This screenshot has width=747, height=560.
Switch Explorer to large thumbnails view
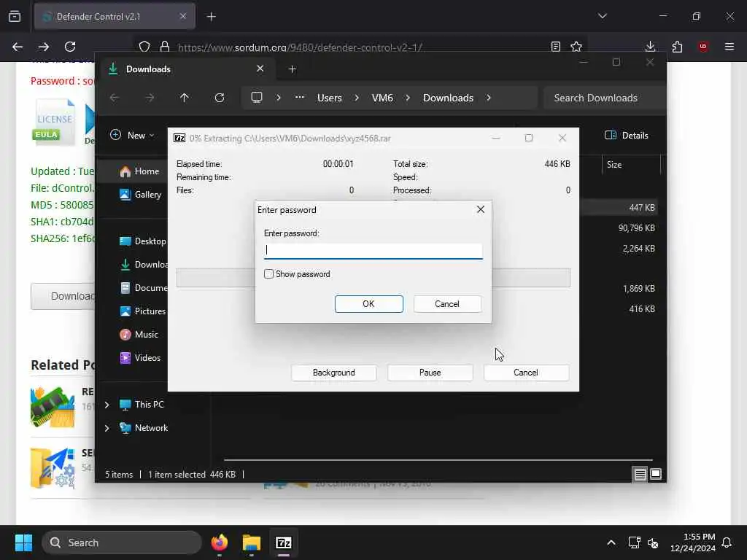656,474
